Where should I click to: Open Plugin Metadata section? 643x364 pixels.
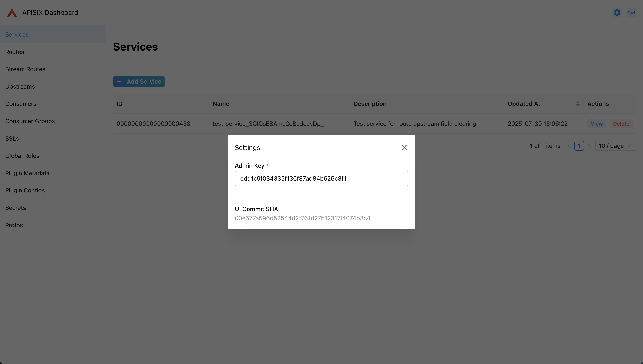tap(27, 173)
